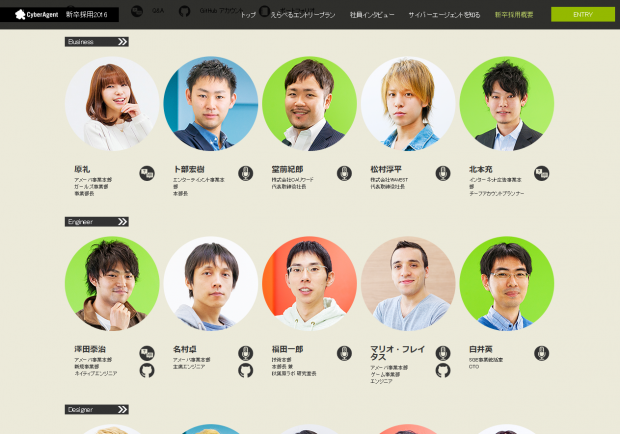This screenshot has width=620, height=434.
Task: Click the name マリオ・フレイタス
Action: [398, 353]
